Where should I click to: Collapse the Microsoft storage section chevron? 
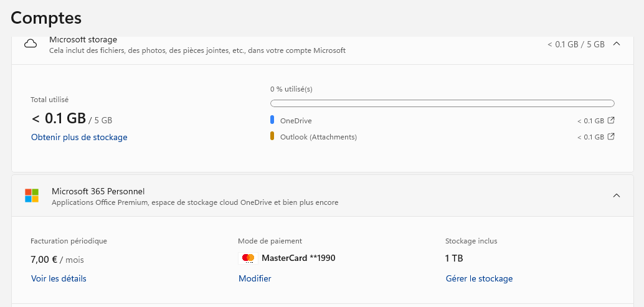point(616,44)
